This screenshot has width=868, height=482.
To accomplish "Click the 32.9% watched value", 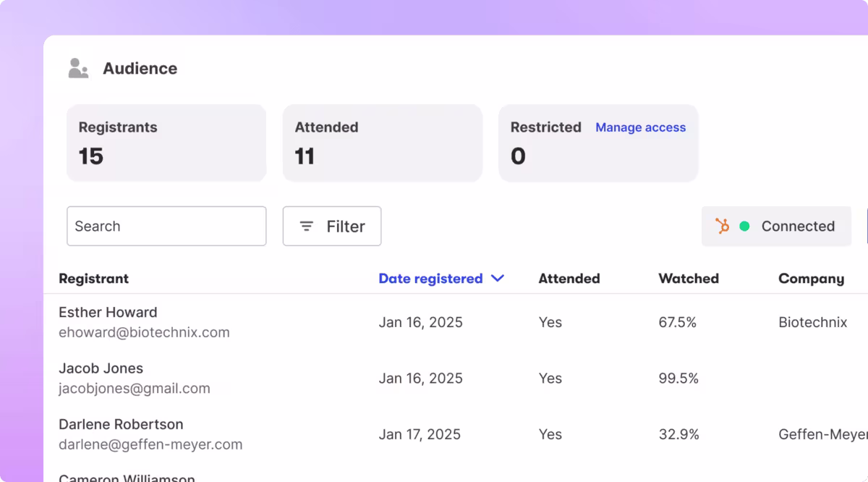I will click(x=678, y=434).
